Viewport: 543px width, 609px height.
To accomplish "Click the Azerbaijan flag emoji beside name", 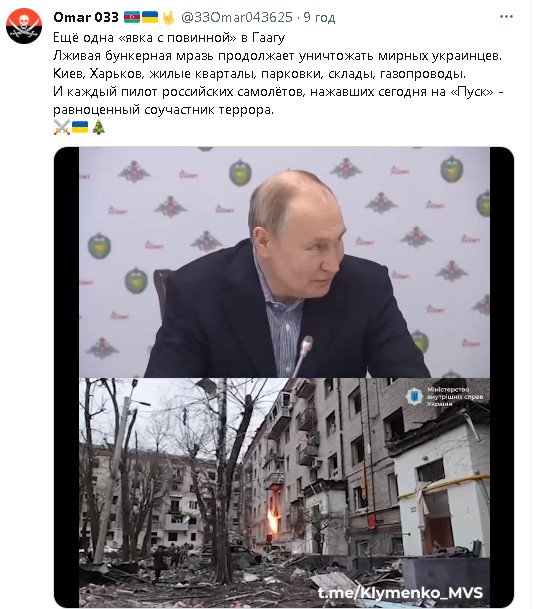I will tap(132, 17).
